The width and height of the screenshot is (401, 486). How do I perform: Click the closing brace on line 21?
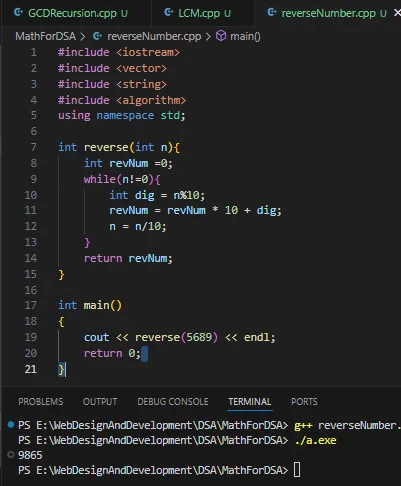(61, 369)
